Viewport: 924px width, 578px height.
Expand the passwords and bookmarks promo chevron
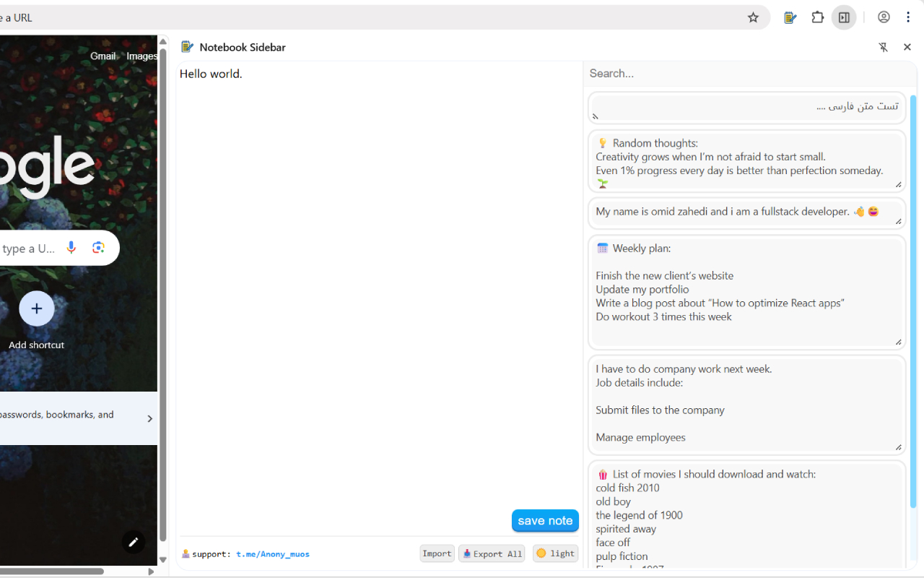(x=149, y=418)
